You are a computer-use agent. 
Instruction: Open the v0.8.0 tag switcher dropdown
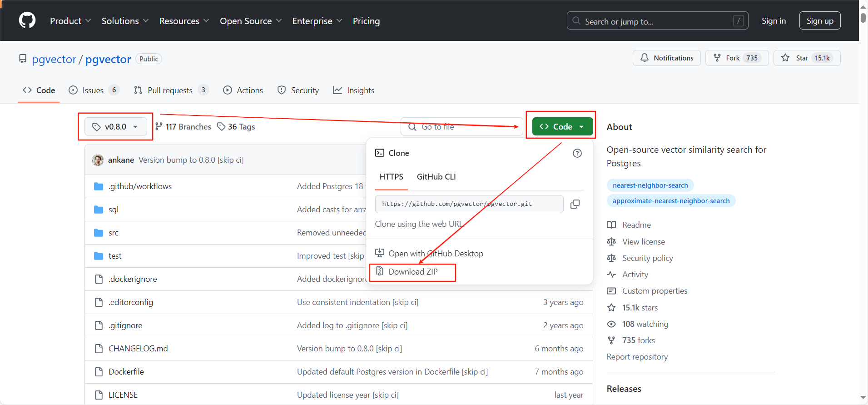(115, 127)
